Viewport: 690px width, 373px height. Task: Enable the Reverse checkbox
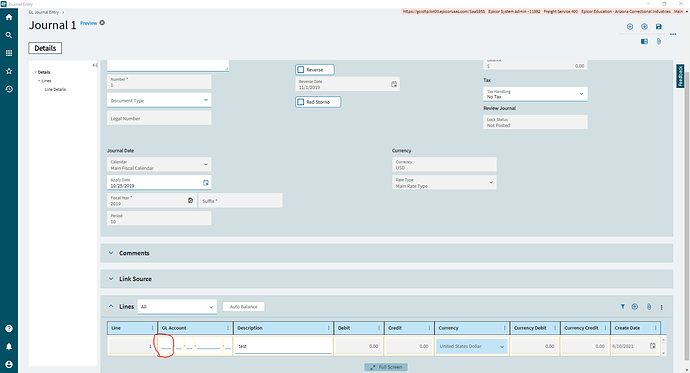pos(301,69)
